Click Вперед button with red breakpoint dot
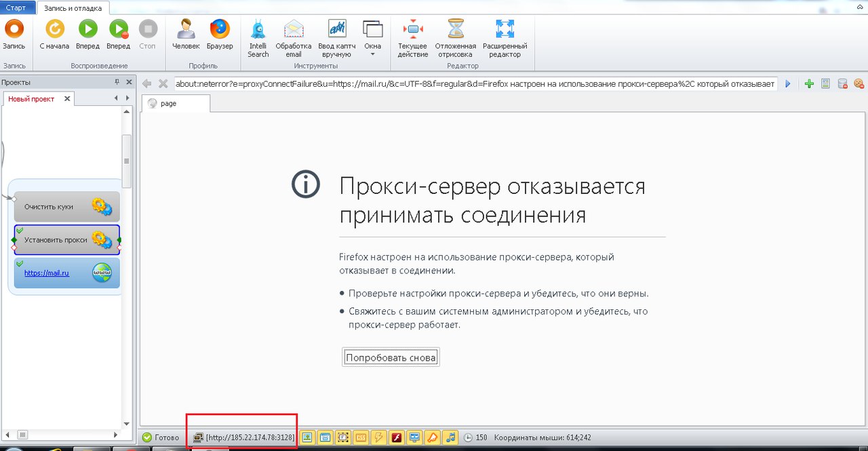 [118, 35]
